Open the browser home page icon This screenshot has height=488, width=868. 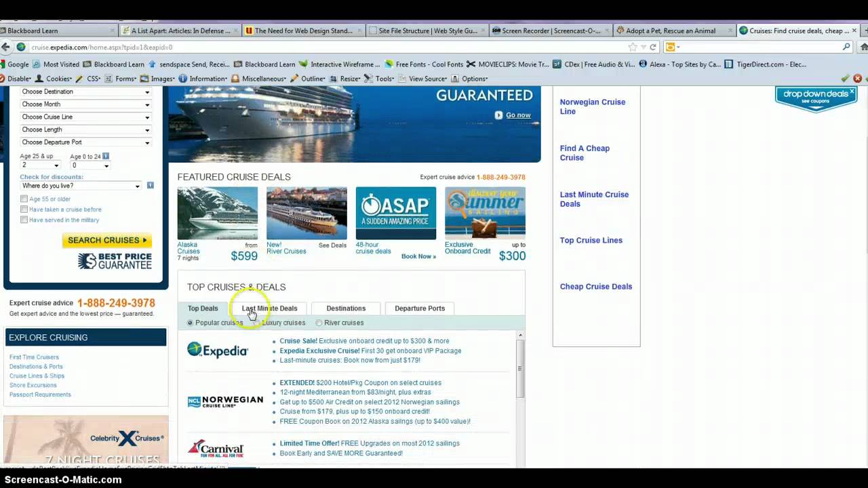863,47
